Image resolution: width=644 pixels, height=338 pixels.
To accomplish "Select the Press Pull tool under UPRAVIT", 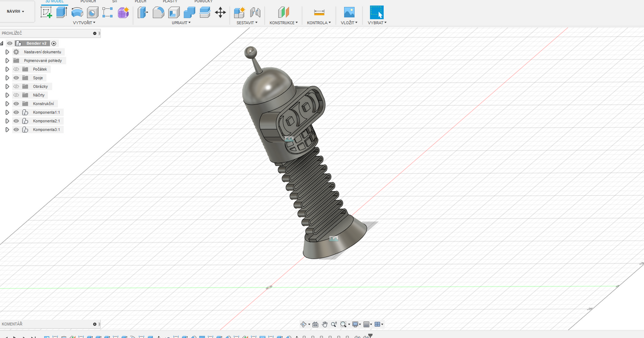I will coord(142,12).
